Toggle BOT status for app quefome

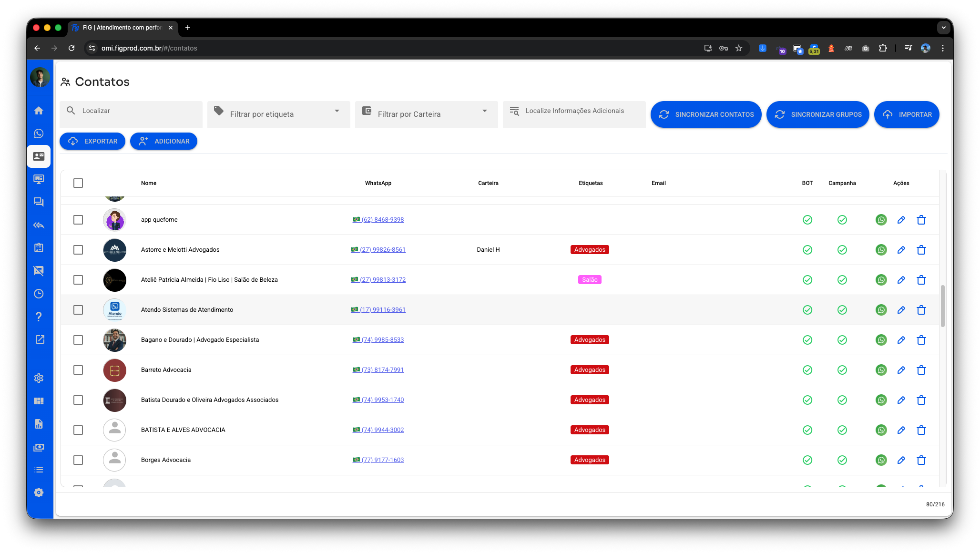click(807, 220)
